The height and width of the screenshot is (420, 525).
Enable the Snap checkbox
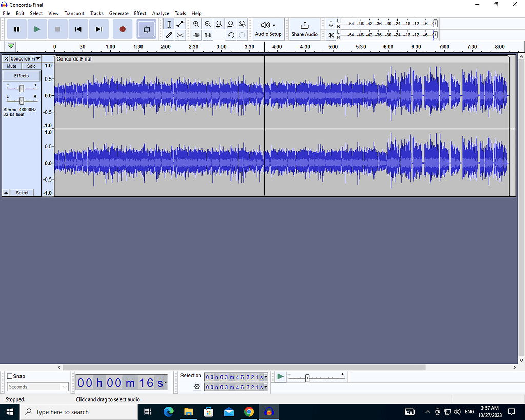[9, 376]
